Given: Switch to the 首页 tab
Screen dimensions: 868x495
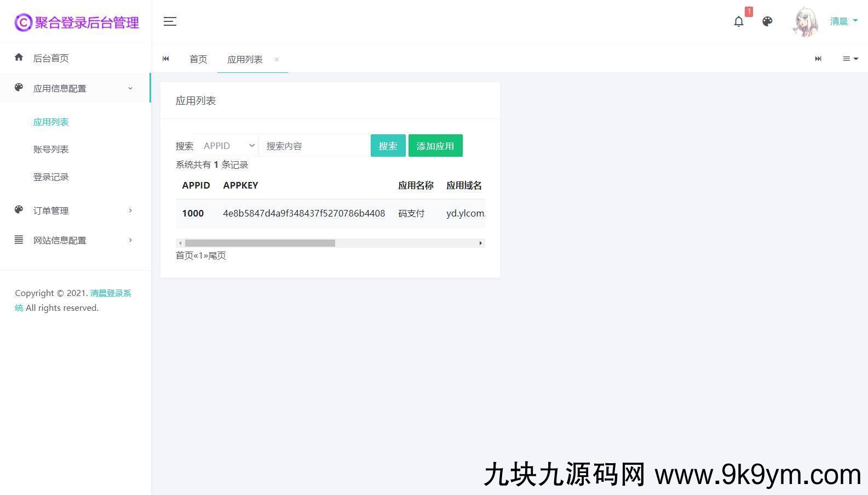Looking at the screenshot, I should tap(198, 59).
